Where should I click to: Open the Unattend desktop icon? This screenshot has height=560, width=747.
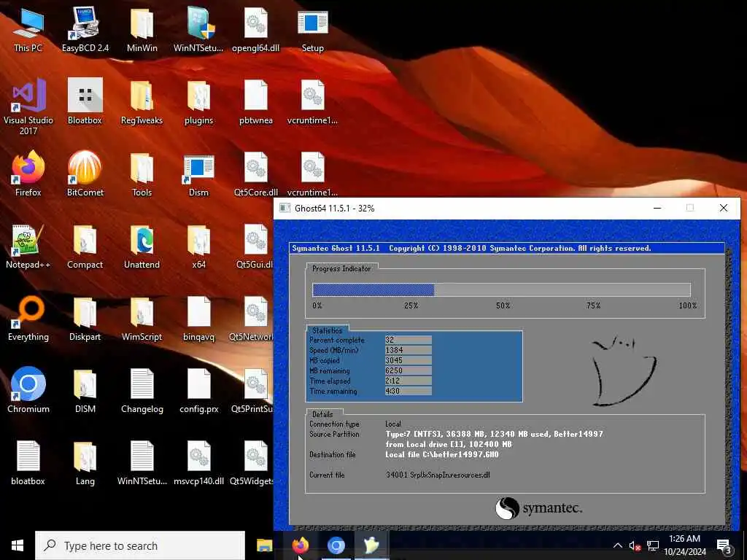click(142, 246)
